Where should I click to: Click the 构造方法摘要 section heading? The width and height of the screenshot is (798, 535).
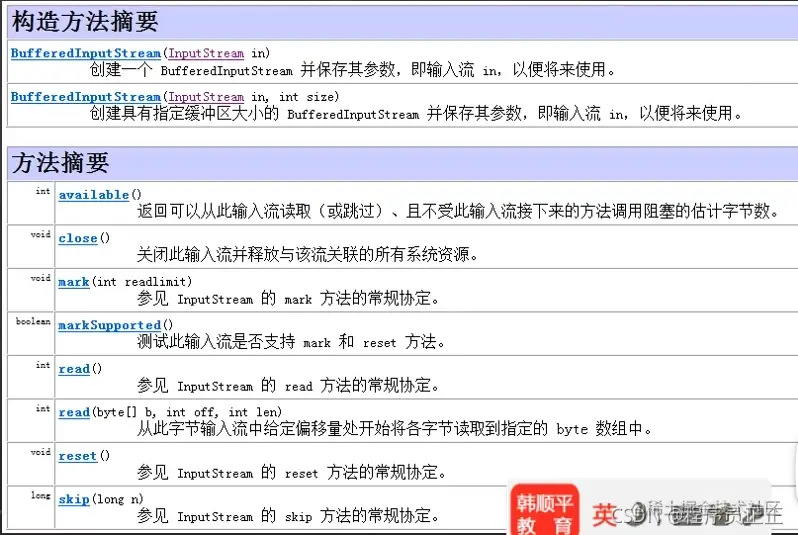85,22
